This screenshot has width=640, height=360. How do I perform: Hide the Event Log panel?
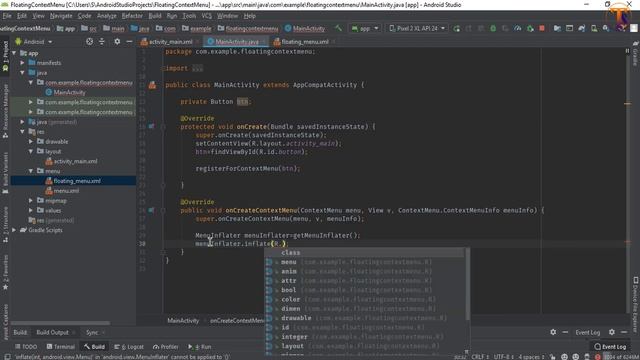(x=624, y=332)
